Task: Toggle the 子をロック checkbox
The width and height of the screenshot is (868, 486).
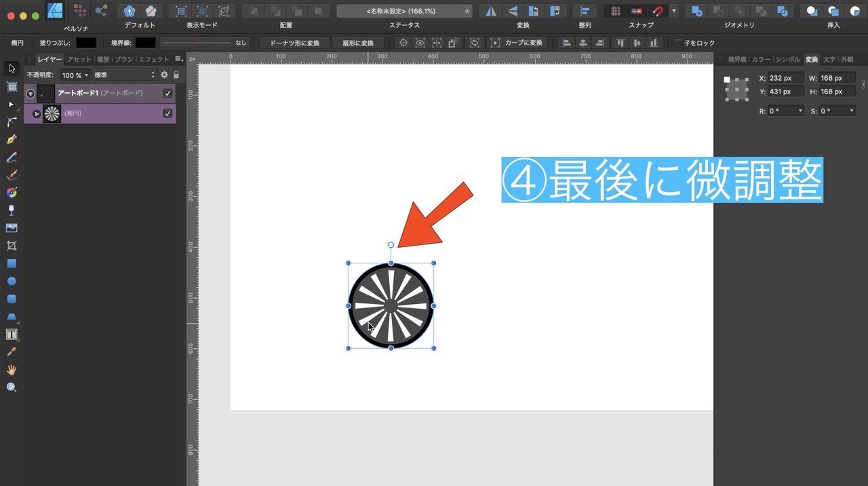Action: 677,43
